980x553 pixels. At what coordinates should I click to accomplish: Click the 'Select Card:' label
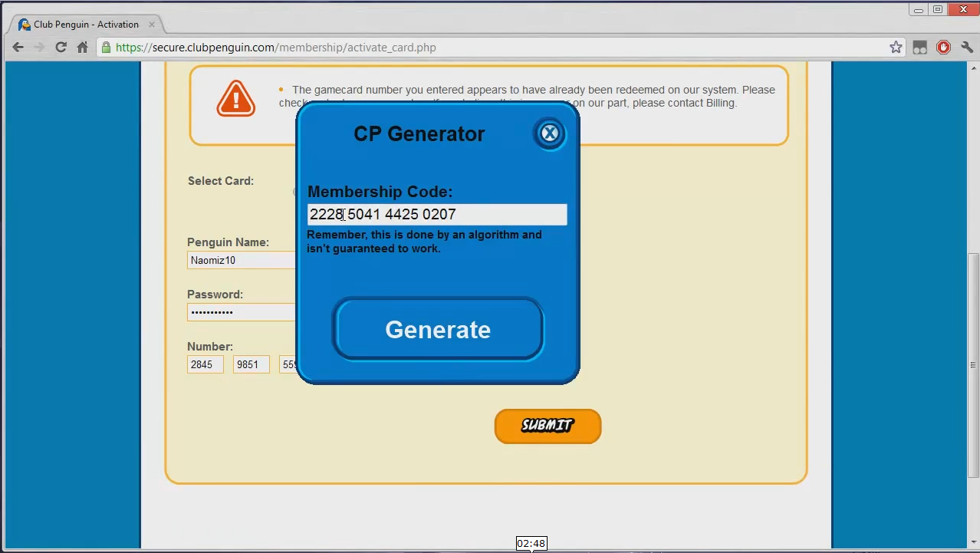tap(221, 181)
